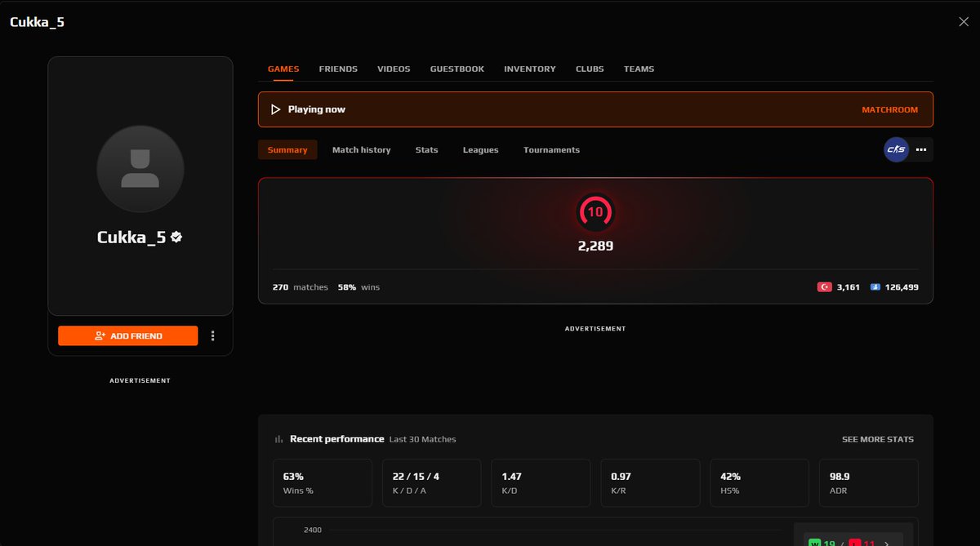Click the 126,499 region rank value
Image resolution: width=980 pixels, height=546 pixels.
coord(902,287)
